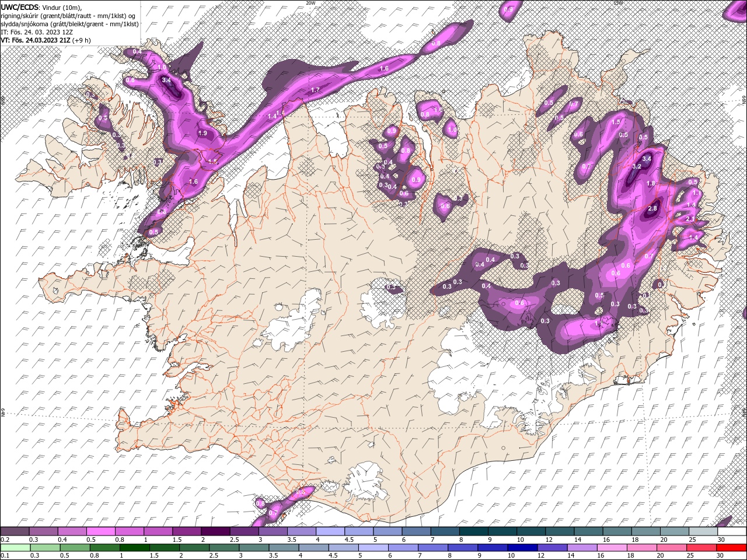Select the 0.3 swatch in the purple legend row

(x=43, y=531)
